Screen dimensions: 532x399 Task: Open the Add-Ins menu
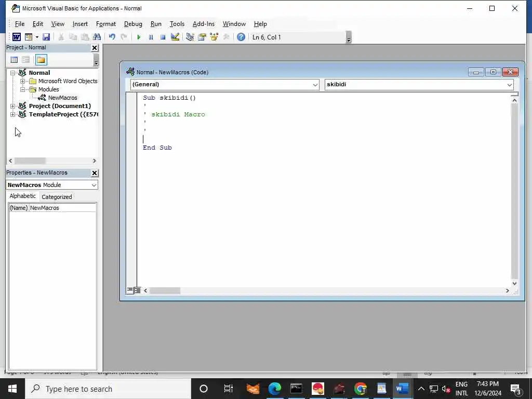click(x=204, y=24)
